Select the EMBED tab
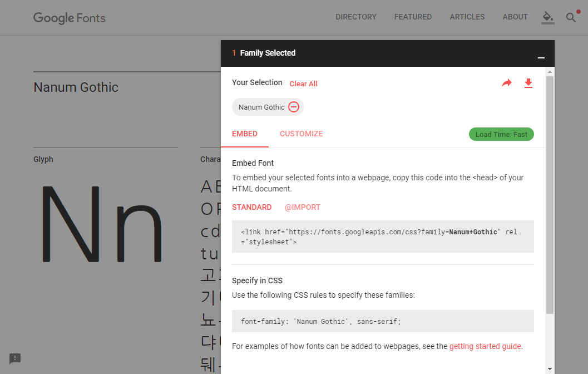Image resolution: width=588 pixels, height=374 pixels. point(245,134)
